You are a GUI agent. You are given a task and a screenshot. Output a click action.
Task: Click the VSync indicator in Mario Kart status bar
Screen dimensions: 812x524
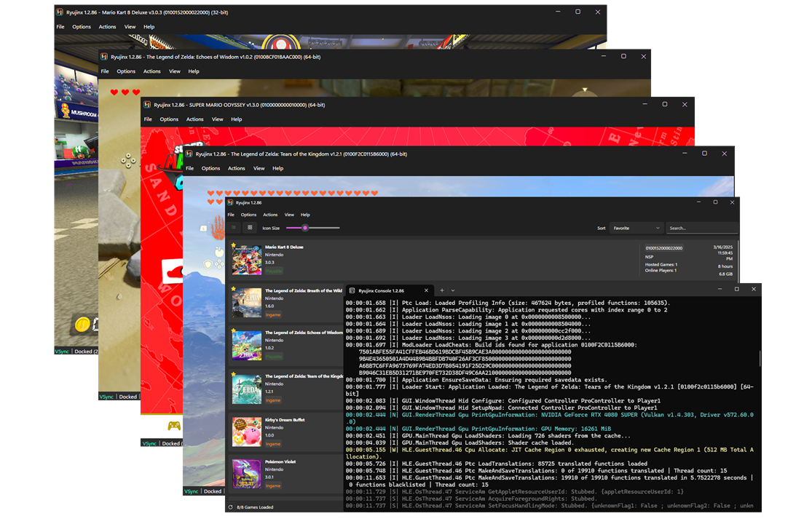pos(63,352)
